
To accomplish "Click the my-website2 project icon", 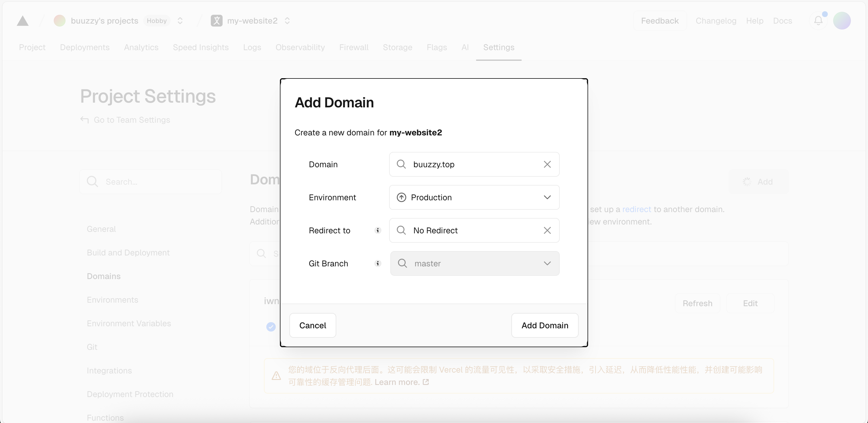I will point(217,21).
